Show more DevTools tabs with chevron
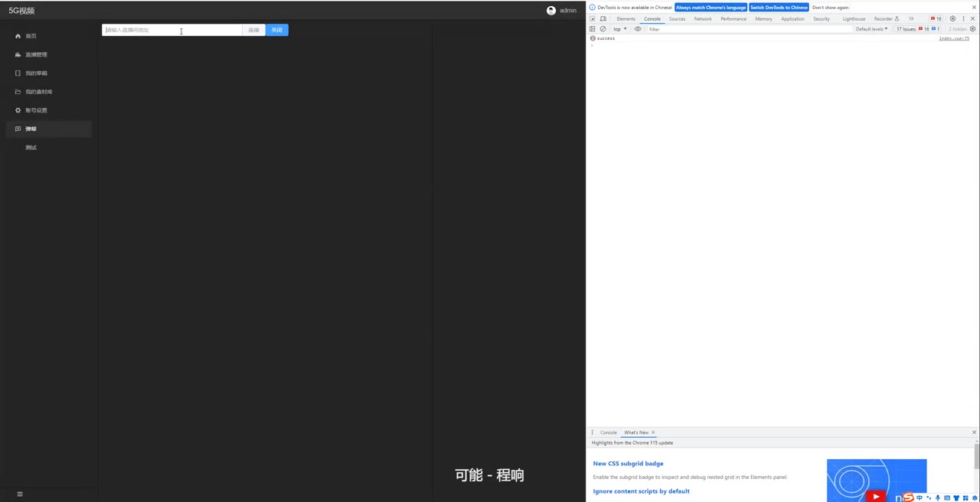 click(x=911, y=19)
